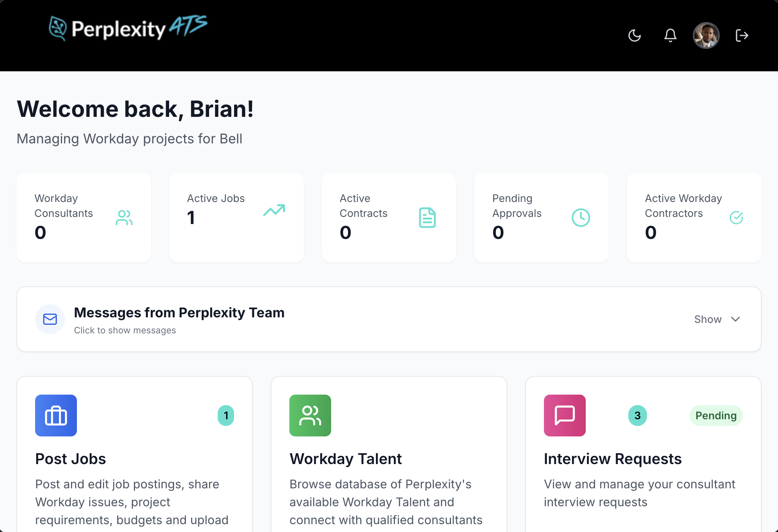Image resolution: width=778 pixels, height=532 pixels.
Task: Click the notification count badge showing 3
Action: [637, 416]
